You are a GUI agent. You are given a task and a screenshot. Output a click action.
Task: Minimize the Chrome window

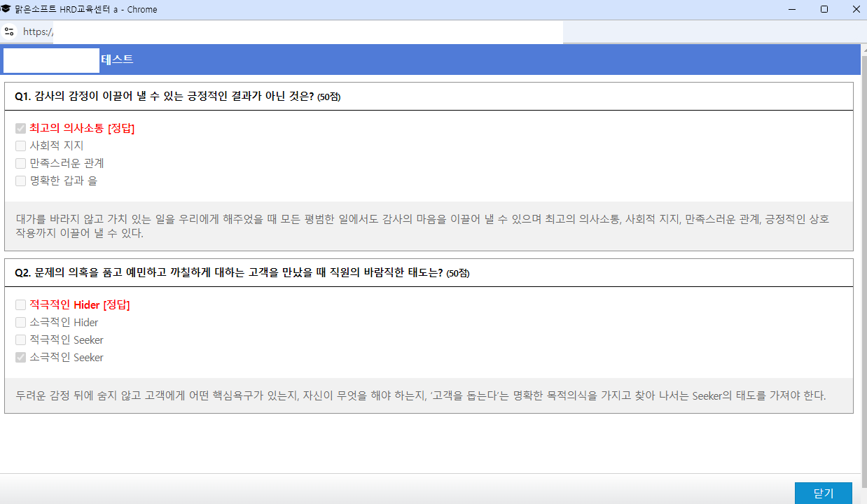click(x=791, y=9)
